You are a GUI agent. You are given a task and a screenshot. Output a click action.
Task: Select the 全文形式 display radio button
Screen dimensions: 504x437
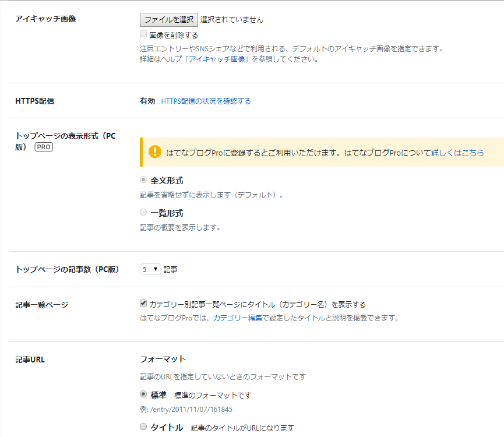(143, 180)
